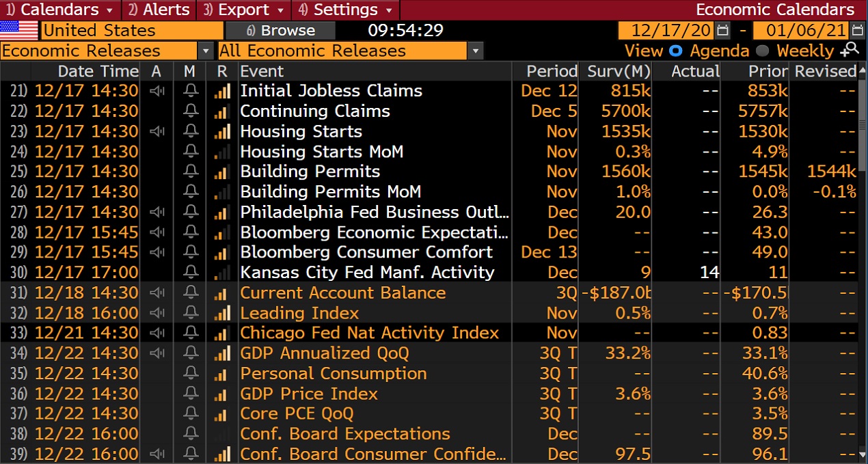Select the Weekly view radio button

763,51
